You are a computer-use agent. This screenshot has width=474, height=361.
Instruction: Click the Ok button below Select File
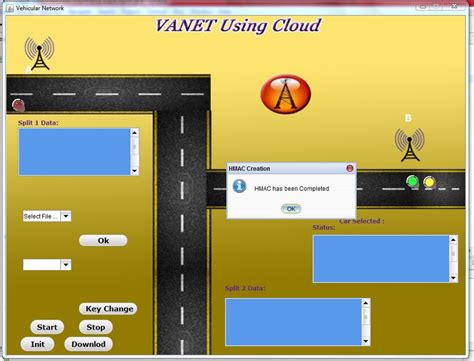click(103, 241)
